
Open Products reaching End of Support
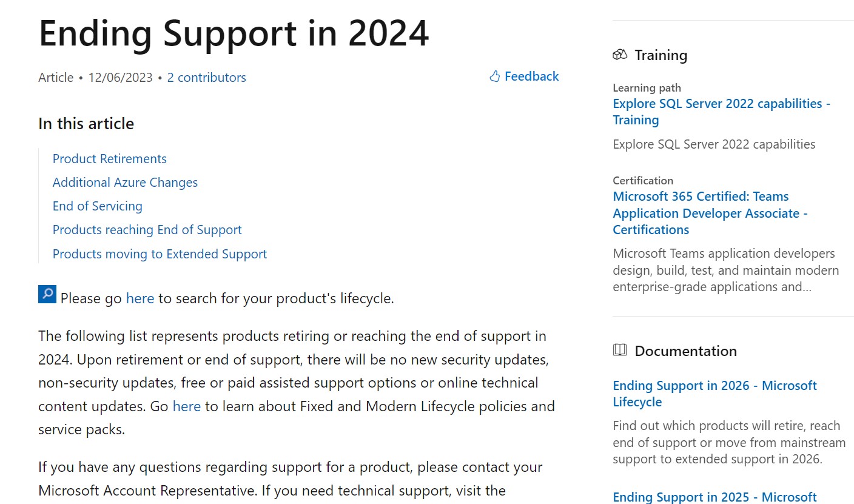[x=147, y=230]
